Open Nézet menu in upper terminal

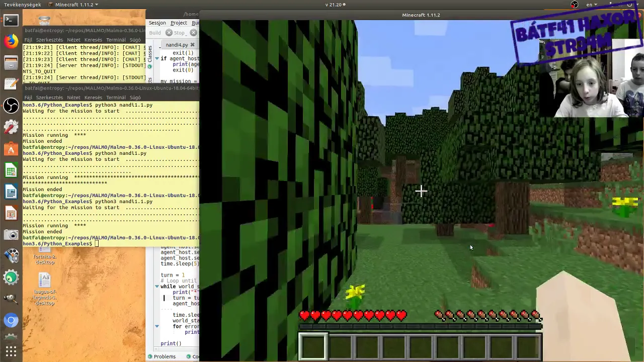tap(73, 40)
